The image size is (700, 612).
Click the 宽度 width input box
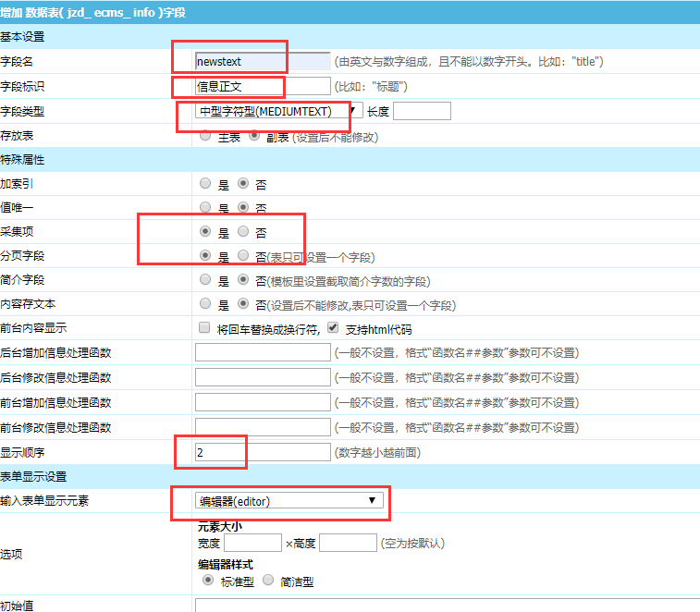point(252,543)
